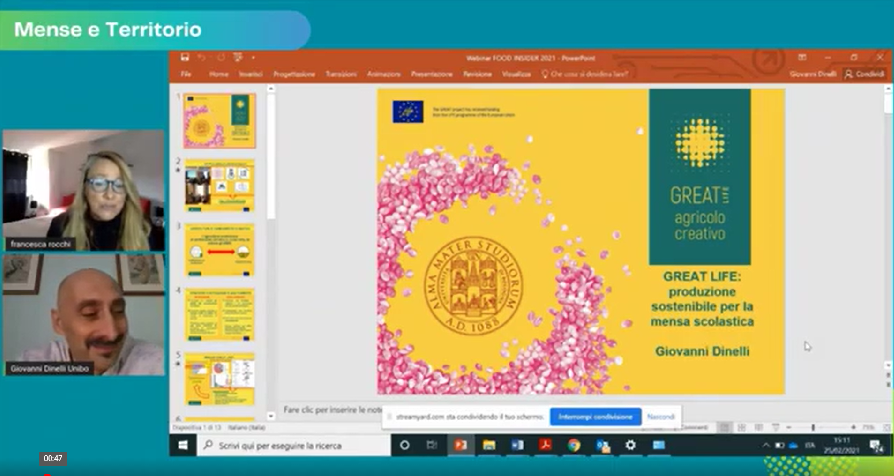Click the slide panel scroll-up arrow
Image resolution: width=894 pixels, height=476 pixels.
coord(271,89)
